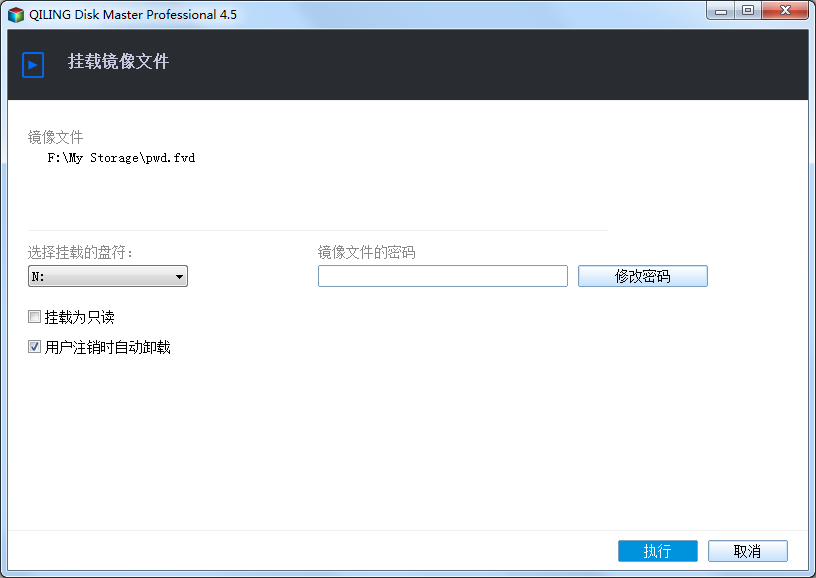This screenshot has width=816, height=578.
Task: Close the Disk Master window
Action: coord(785,10)
